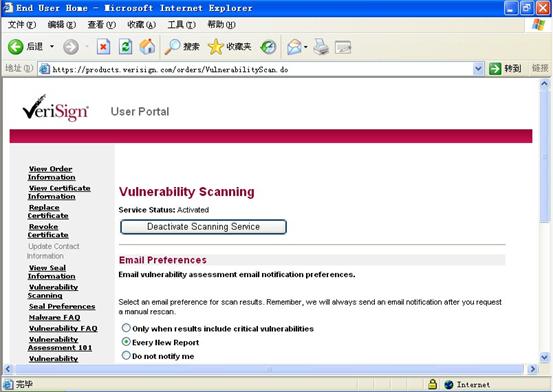Screen dimensions: 553x392
Task: Open the Edit (编辑) menu
Action: [x=62, y=25]
